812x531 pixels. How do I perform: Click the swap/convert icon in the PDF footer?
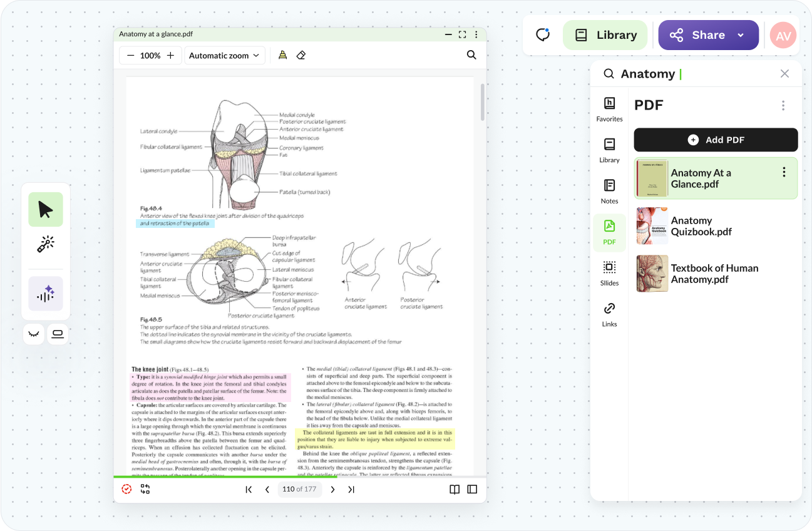[145, 489]
